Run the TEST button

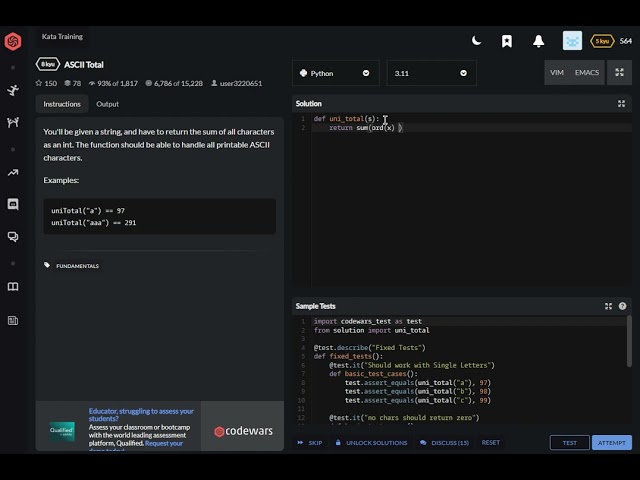click(x=569, y=442)
